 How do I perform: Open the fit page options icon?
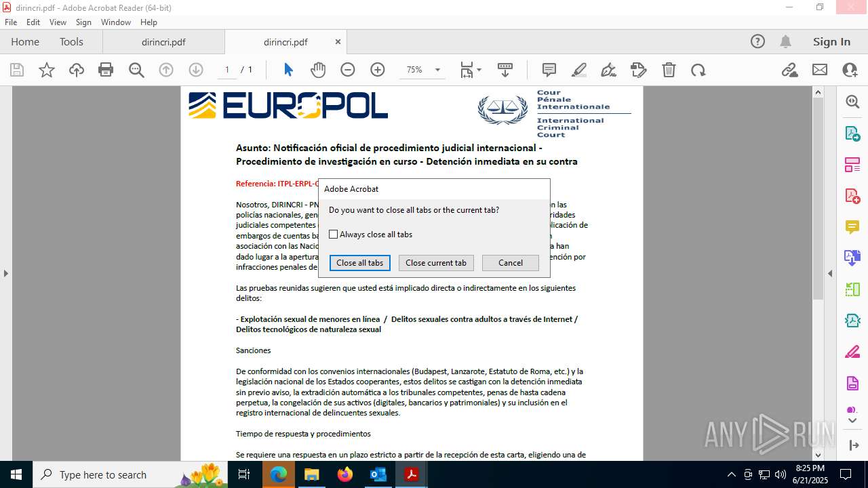(x=471, y=70)
